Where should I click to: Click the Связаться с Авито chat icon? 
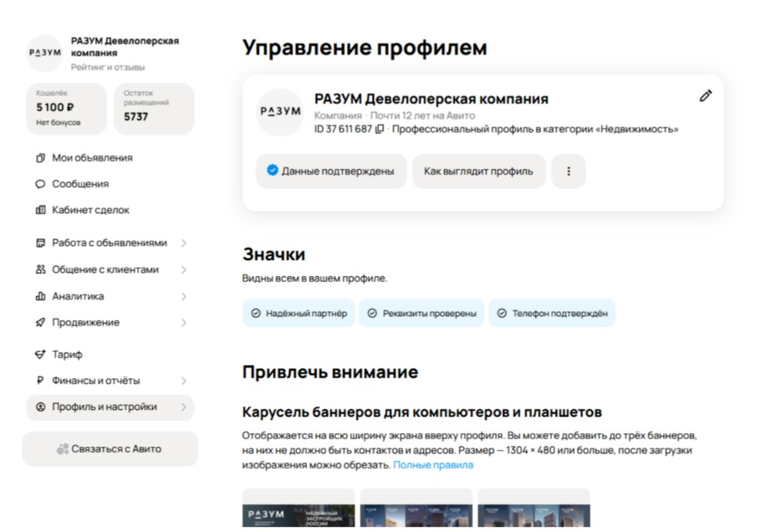63,449
